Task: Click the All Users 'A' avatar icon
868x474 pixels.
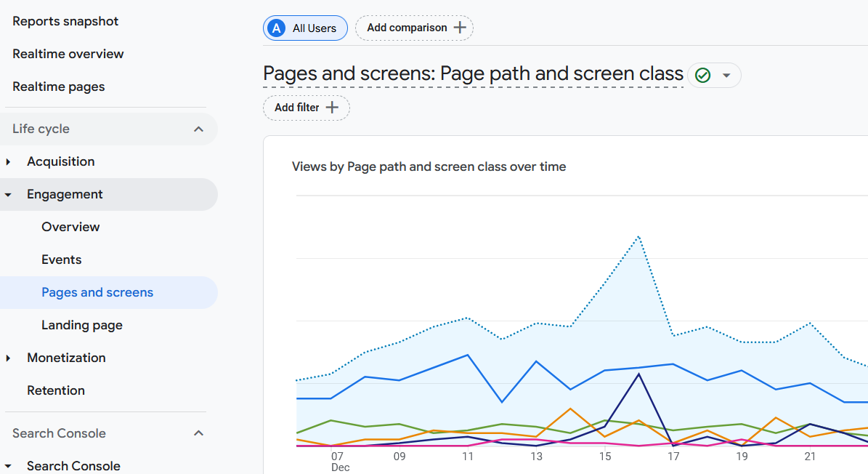Action: click(276, 28)
